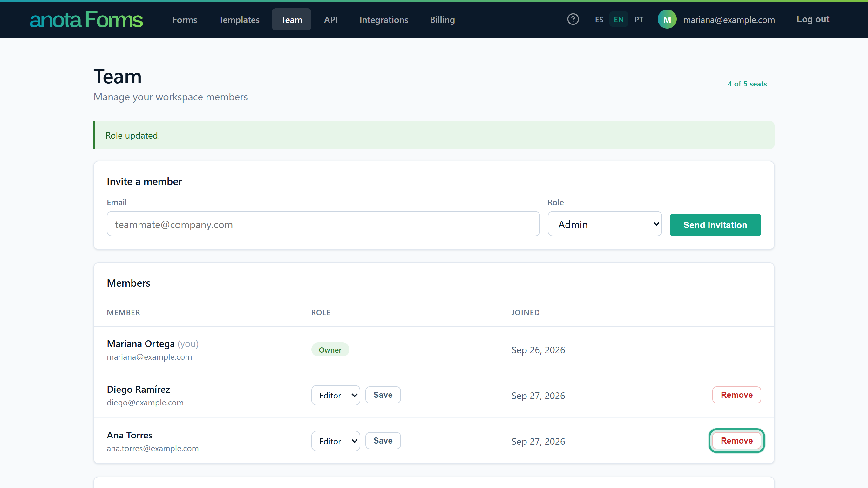This screenshot has height=488, width=868.
Task: Click the '4 of 5 seats' text
Action: tap(747, 84)
